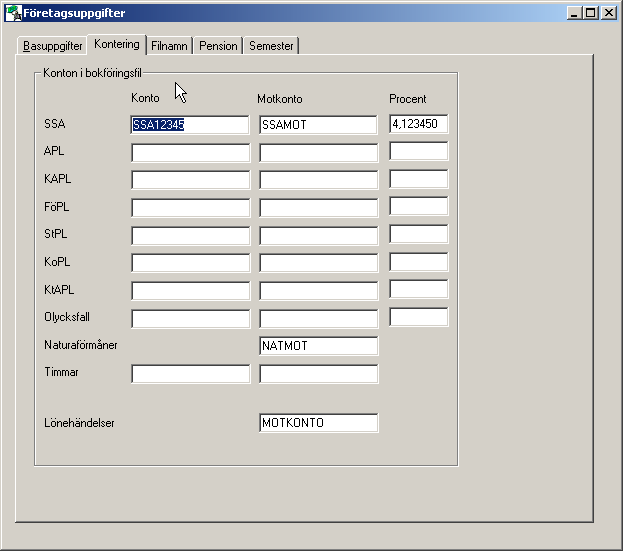The width and height of the screenshot is (623, 551).
Task: Open the Pension tab
Action: 218,46
